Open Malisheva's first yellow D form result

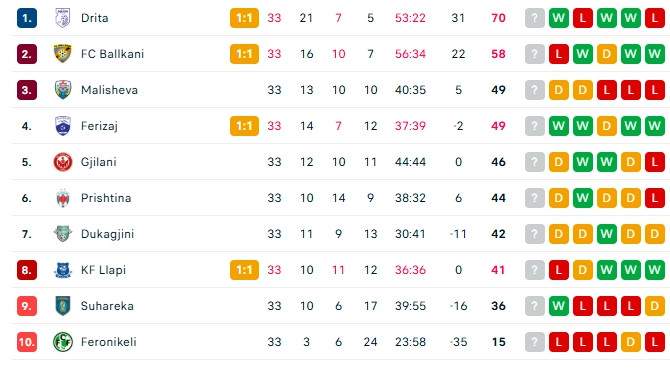click(558, 90)
